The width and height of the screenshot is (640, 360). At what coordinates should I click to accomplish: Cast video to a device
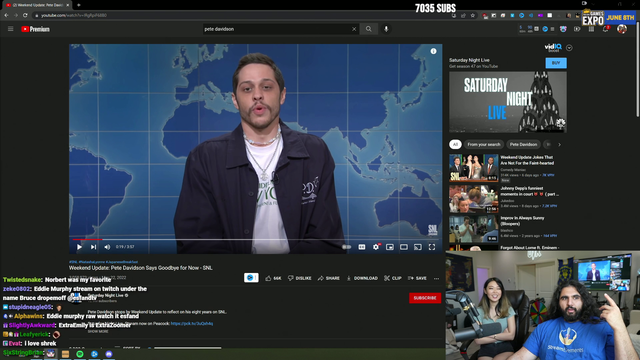point(418,247)
